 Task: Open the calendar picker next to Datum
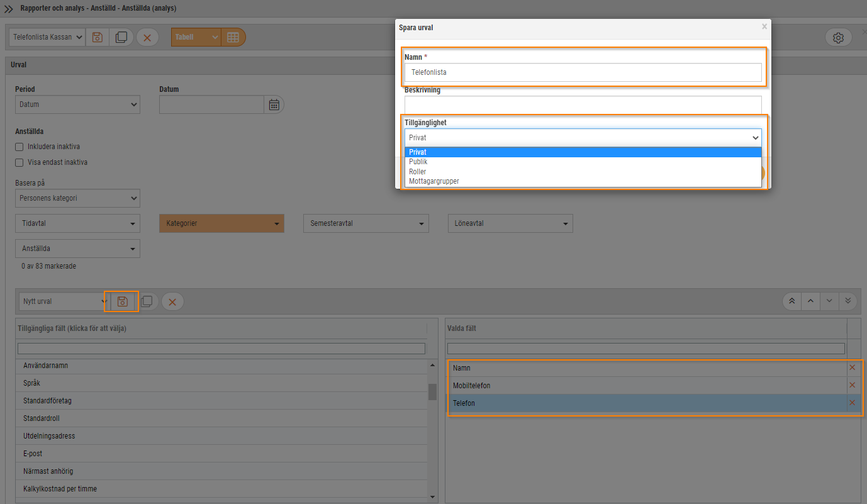pos(274,104)
